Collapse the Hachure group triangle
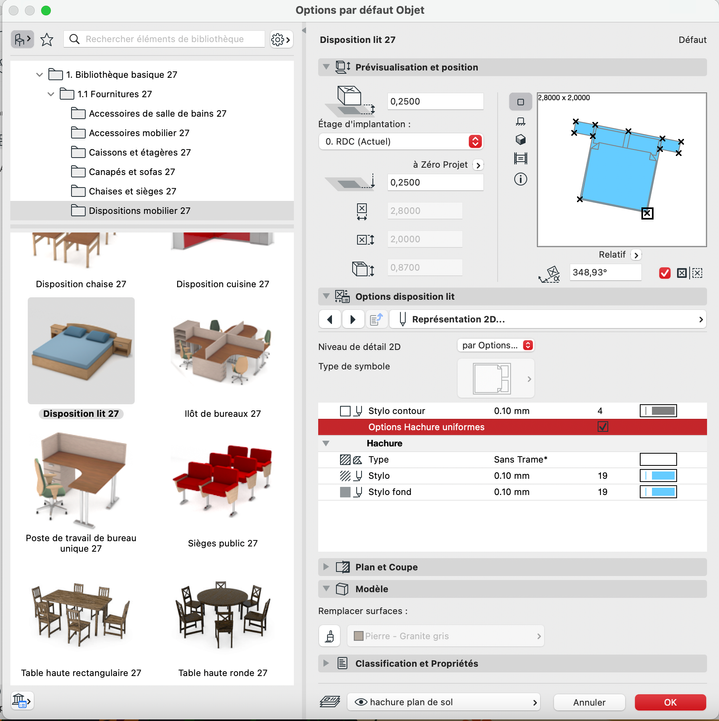The width and height of the screenshot is (719, 721). 326,443
